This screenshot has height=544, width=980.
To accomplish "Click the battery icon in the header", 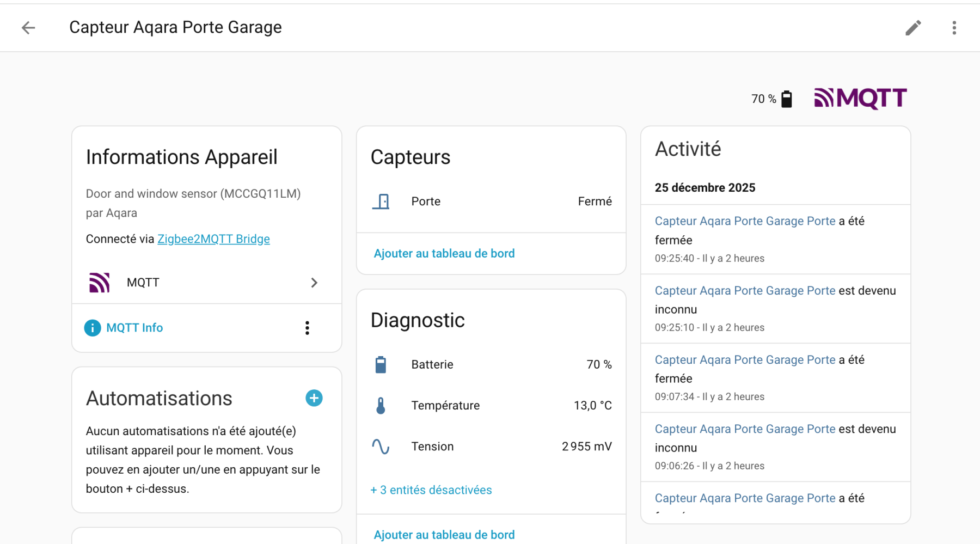I will coord(786,99).
